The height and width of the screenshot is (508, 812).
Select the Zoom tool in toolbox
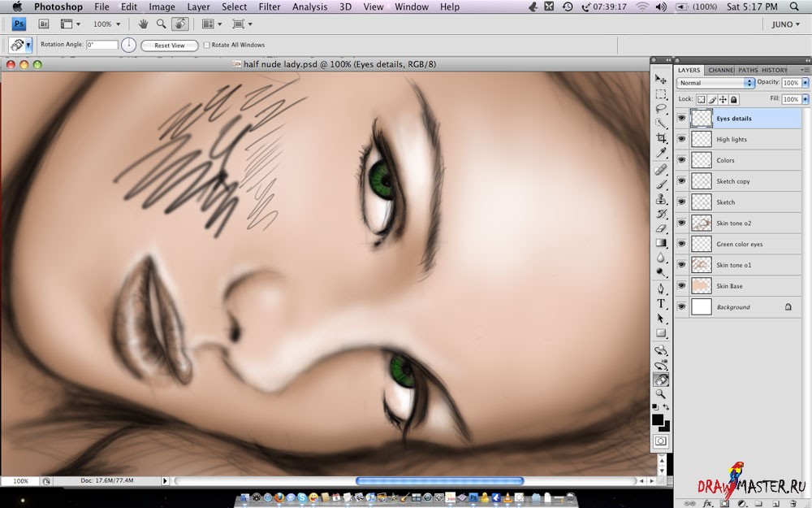tap(661, 394)
